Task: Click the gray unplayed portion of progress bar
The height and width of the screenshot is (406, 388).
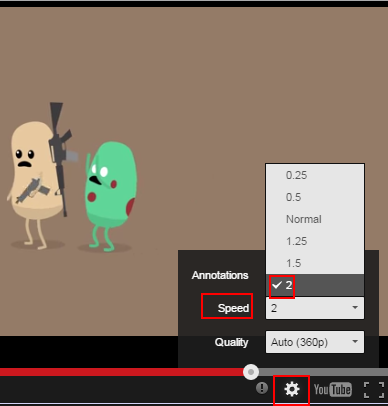Action: pos(323,372)
